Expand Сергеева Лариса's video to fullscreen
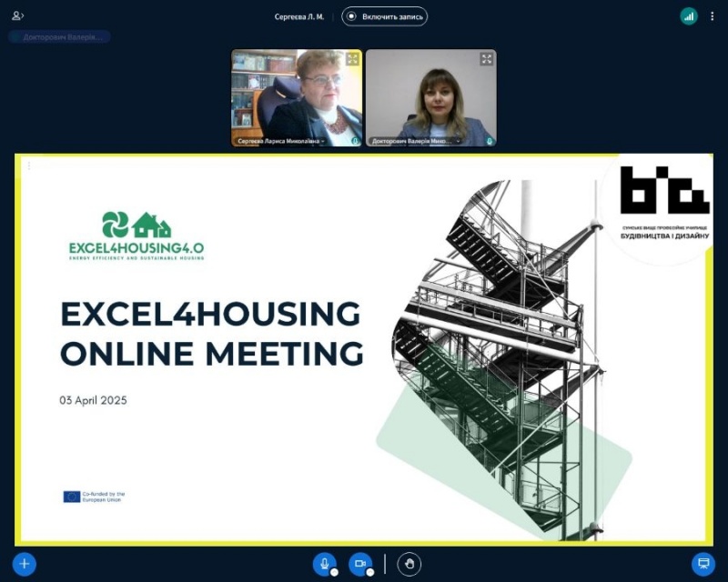 [x=352, y=59]
